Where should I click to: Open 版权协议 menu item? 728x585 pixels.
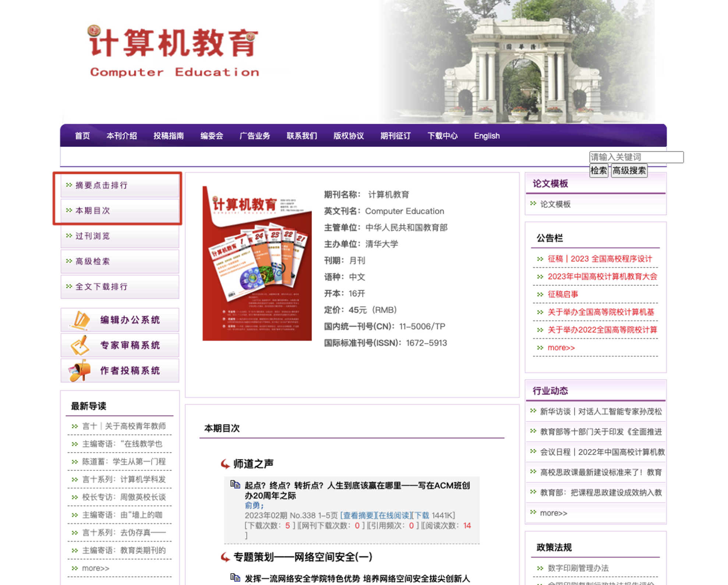[x=349, y=136]
